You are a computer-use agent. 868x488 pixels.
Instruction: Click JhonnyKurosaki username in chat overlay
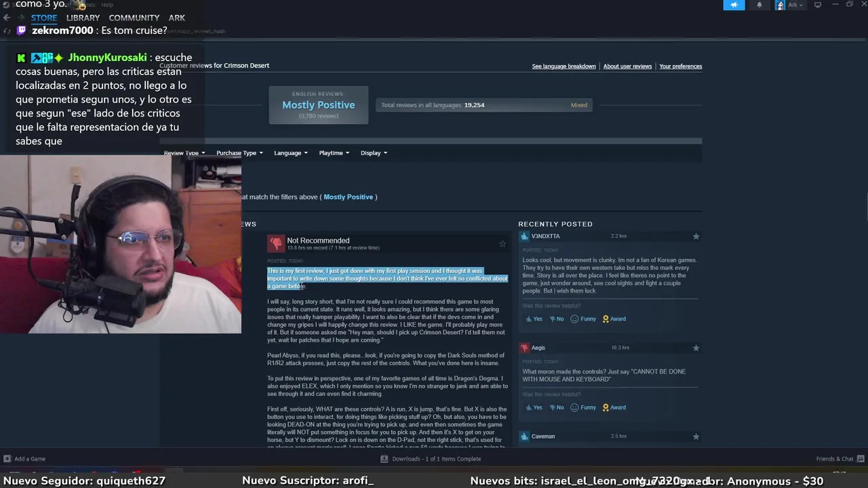coord(107,58)
